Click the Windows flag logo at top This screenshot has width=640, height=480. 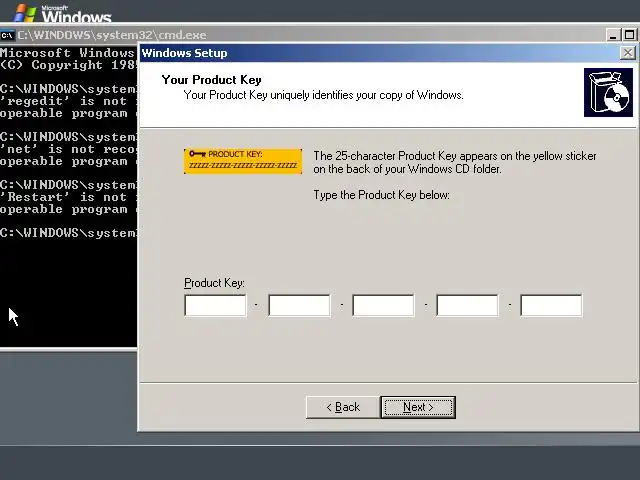(x=25, y=12)
